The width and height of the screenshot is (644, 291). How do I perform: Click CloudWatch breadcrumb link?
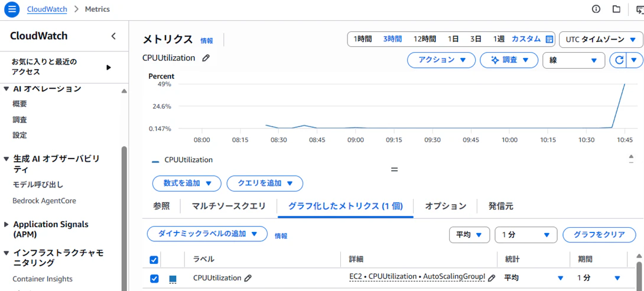pos(47,9)
